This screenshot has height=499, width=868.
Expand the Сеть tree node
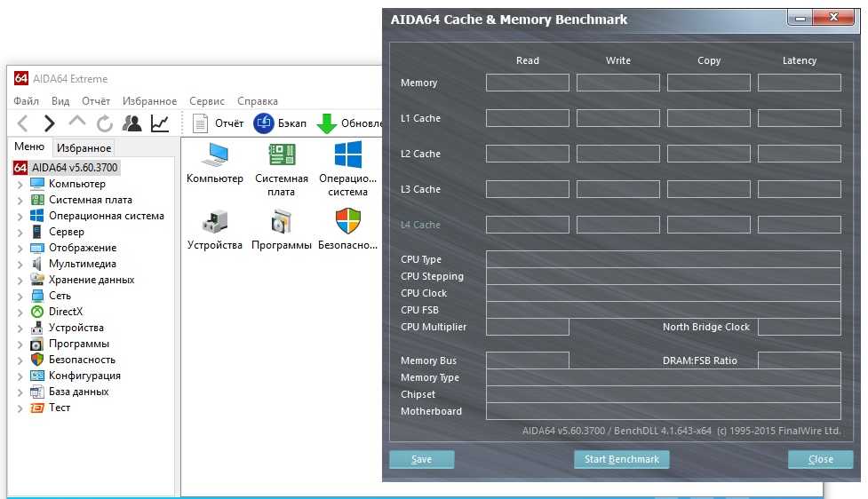[x=20, y=297]
